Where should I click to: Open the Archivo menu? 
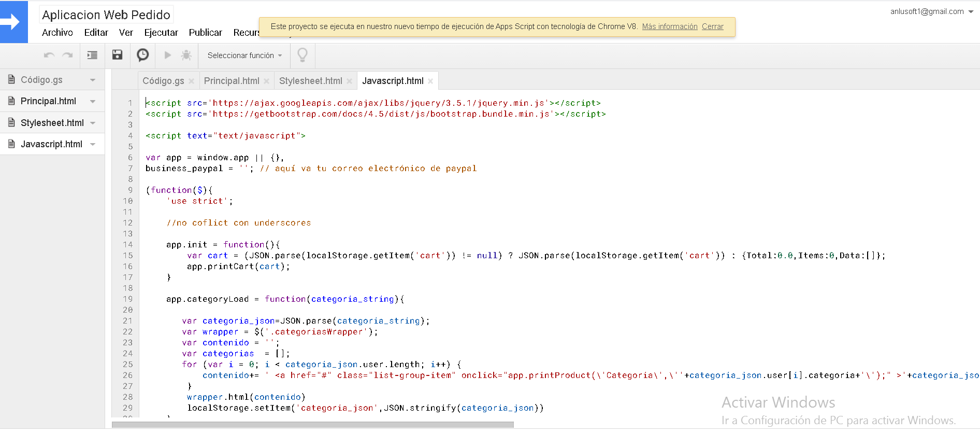pos(57,33)
